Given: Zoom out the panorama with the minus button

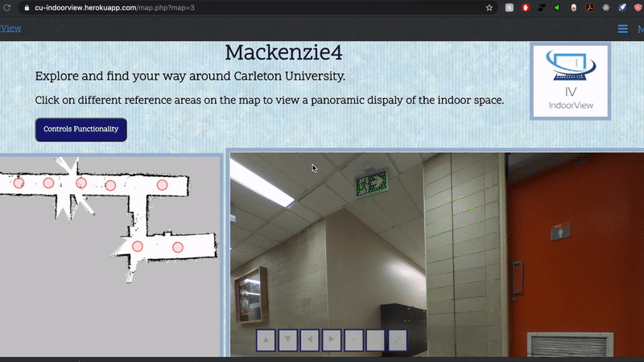Looking at the screenshot, I should 375,340.
